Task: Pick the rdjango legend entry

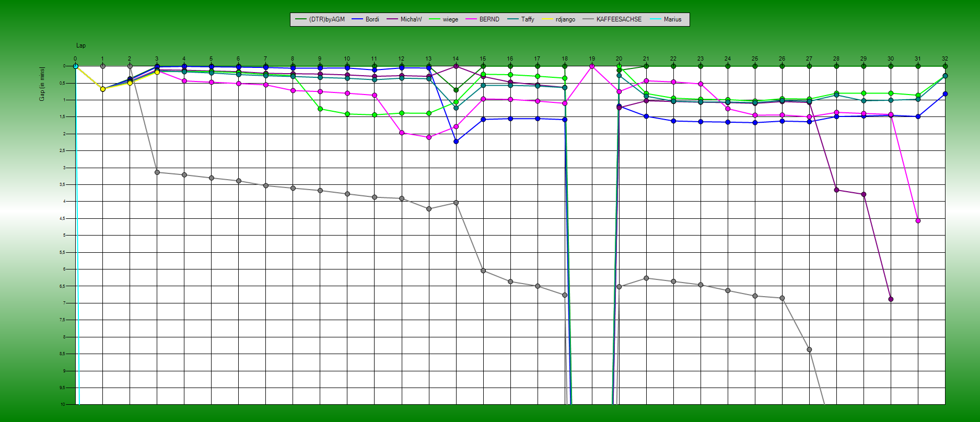Action: coord(558,19)
